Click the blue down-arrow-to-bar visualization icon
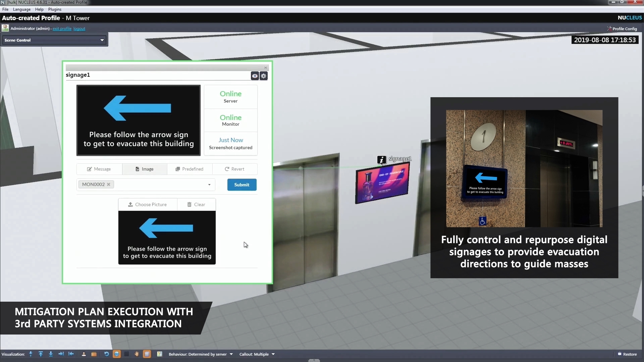Viewport: 644px width, 362px height. pos(51,354)
